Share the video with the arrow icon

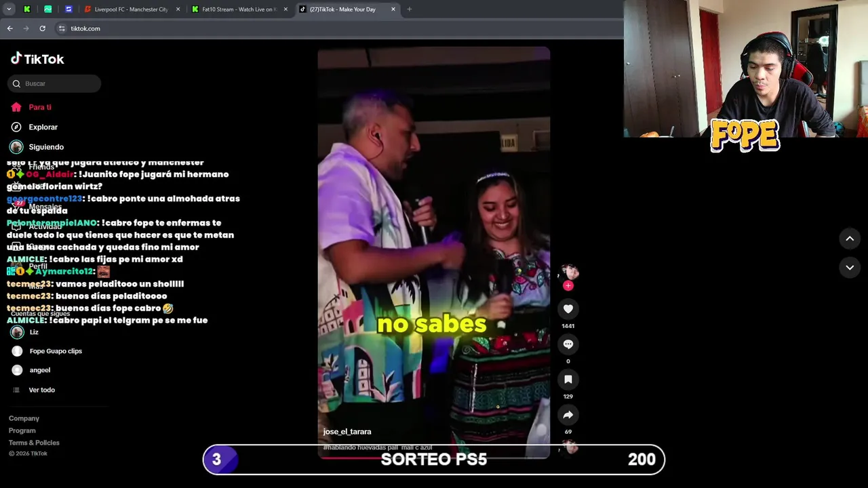(x=568, y=415)
